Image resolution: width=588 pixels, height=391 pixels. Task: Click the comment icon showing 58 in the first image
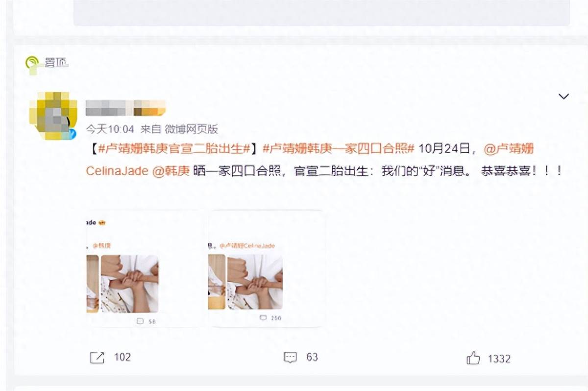(140, 321)
